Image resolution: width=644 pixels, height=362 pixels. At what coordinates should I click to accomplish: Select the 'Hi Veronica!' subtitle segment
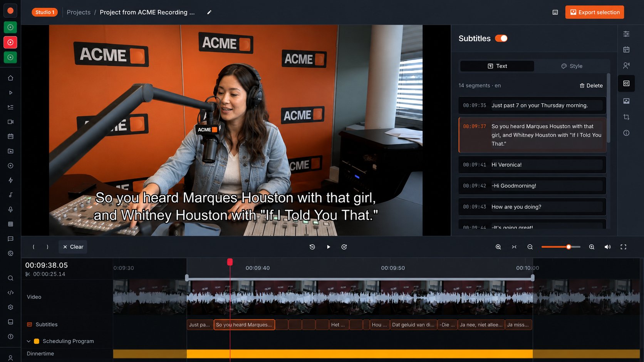pyautogui.click(x=532, y=165)
